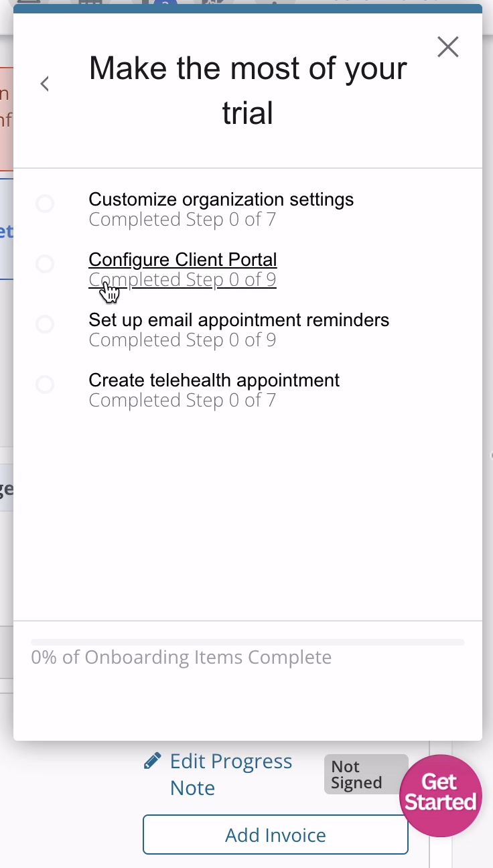Select the circle next to Create telehealth appointment
The width and height of the screenshot is (493, 868).
click(x=45, y=384)
